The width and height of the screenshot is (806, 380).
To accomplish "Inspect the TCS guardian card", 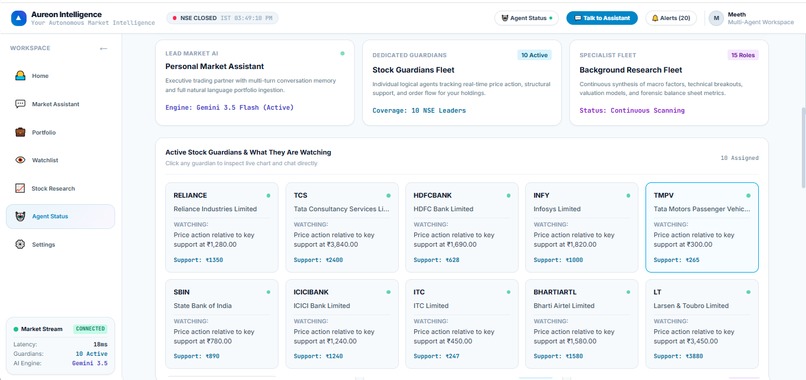I will [x=342, y=227].
